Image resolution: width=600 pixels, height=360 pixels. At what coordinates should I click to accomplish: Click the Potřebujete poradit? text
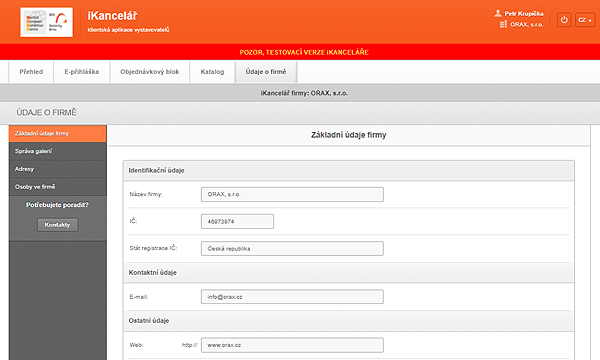[x=57, y=205]
